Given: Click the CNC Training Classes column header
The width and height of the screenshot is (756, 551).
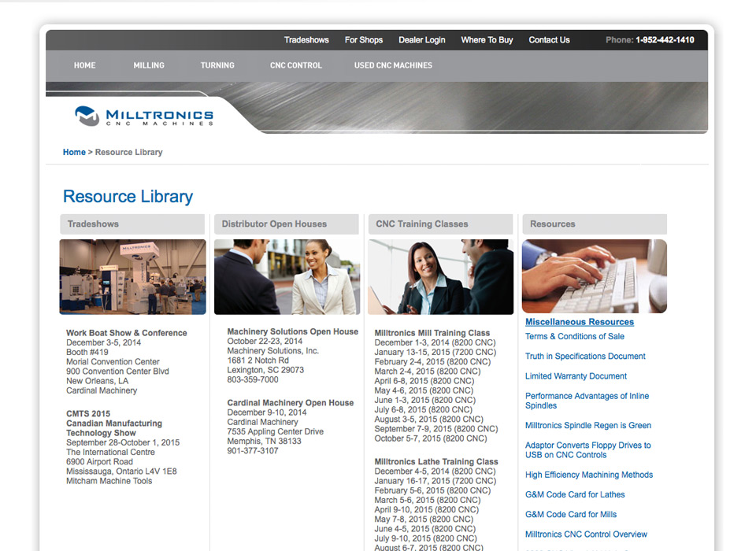Looking at the screenshot, I should coord(441,224).
